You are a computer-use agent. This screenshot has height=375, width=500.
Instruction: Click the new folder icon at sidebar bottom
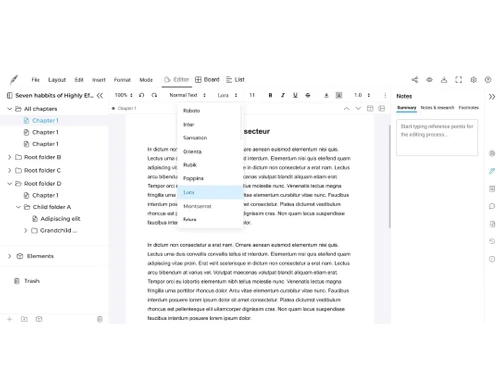pos(24,319)
